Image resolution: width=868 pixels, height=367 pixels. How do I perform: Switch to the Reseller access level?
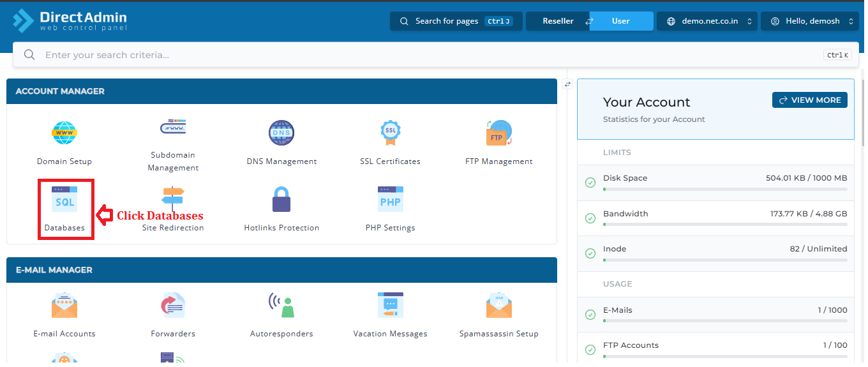(558, 21)
